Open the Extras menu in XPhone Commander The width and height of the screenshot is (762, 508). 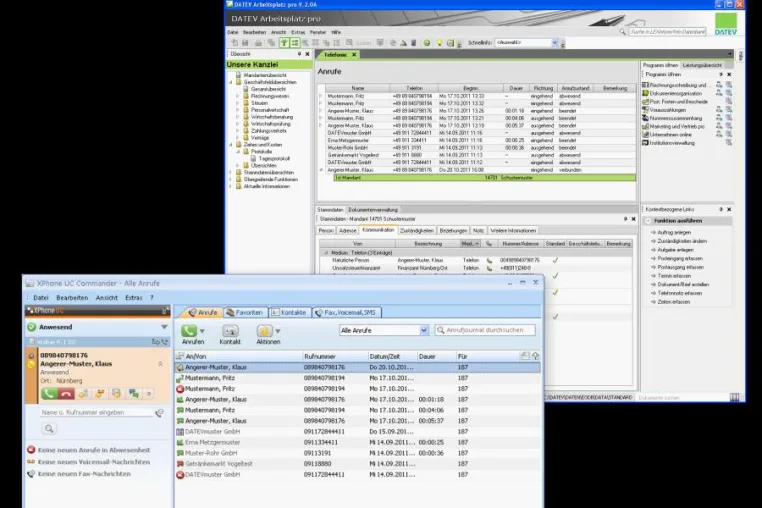pos(134,298)
